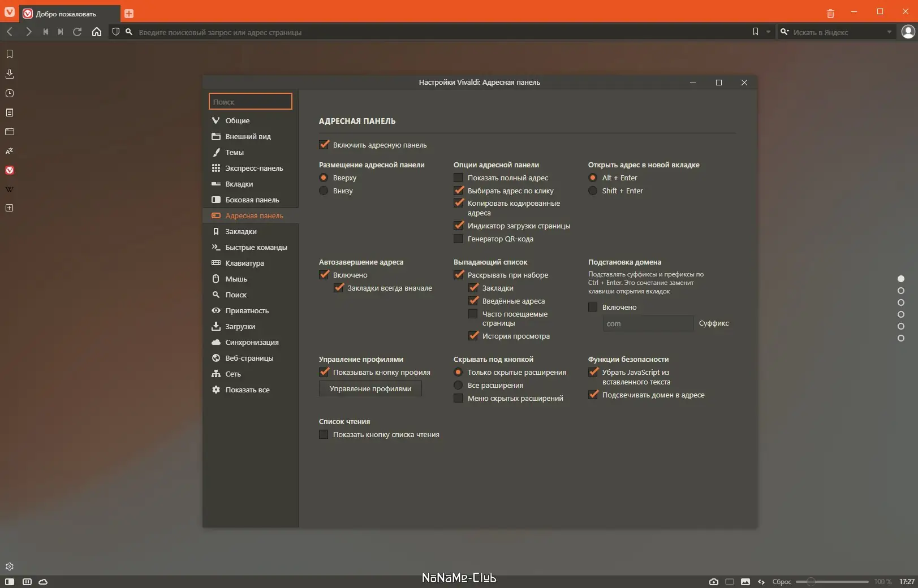
Task: Enable 'Генератор QR-кода' checkbox
Action: (x=458, y=239)
